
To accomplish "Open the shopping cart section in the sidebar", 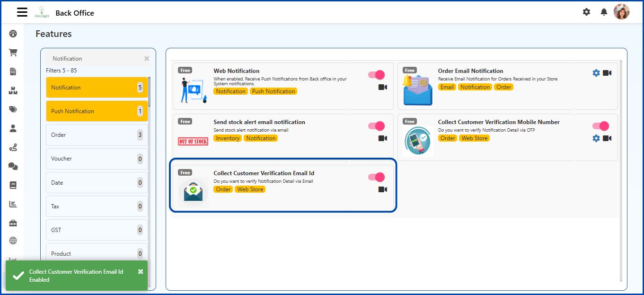I will point(13,52).
